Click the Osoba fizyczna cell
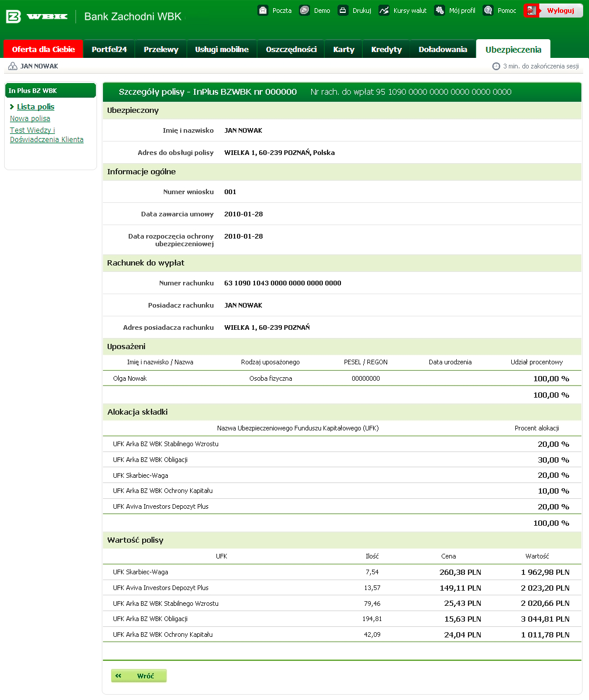589x700 pixels. pyautogui.click(x=271, y=378)
